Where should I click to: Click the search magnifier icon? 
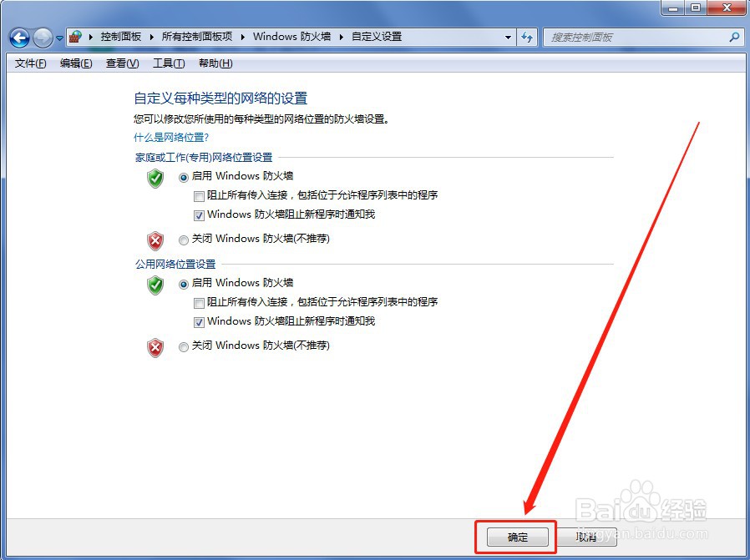pyautogui.click(x=734, y=37)
